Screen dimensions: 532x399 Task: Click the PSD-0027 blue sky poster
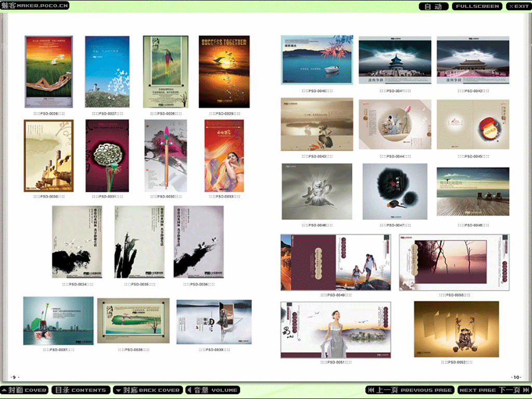pyautogui.click(x=107, y=72)
